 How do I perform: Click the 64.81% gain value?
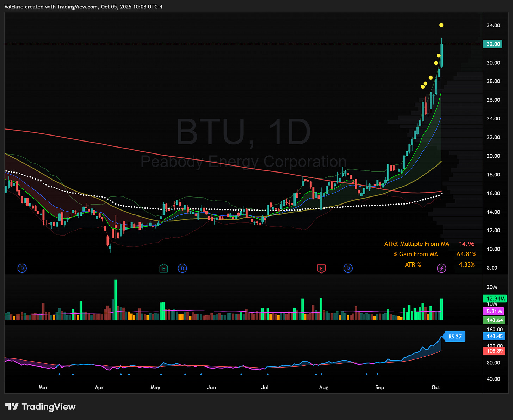click(x=466, y=254)
